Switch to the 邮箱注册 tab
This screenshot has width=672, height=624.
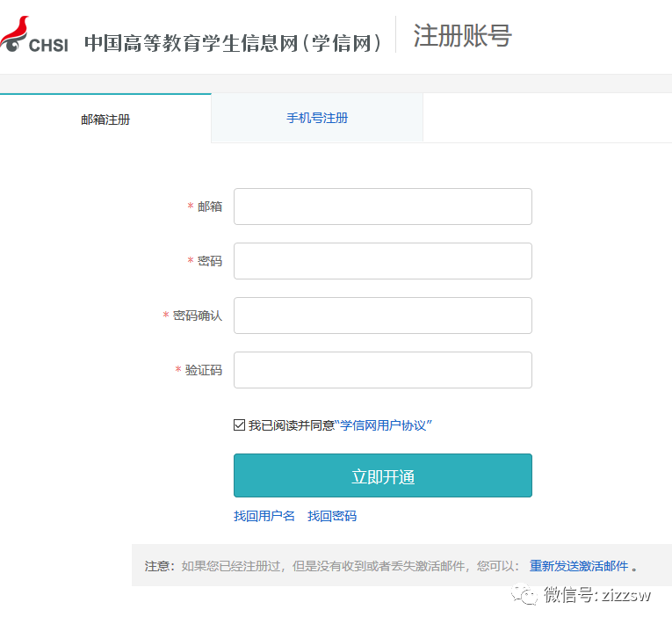105,120
